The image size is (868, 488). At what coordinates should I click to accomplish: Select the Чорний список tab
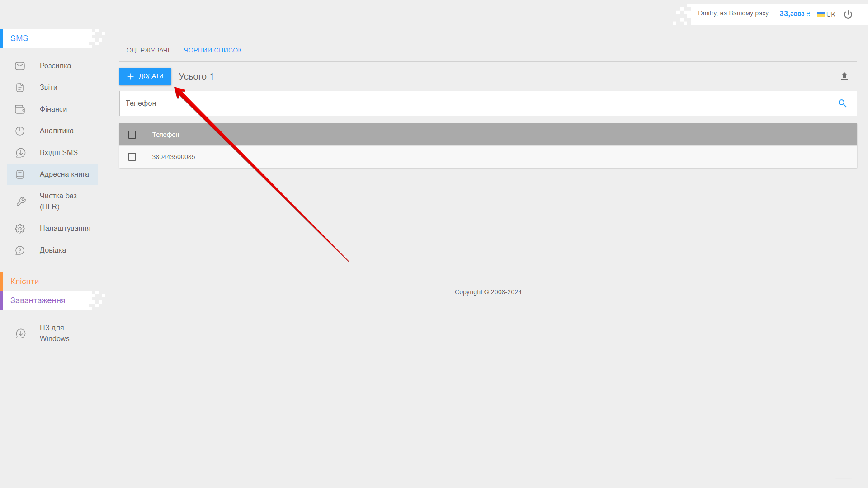coord(213,50)
